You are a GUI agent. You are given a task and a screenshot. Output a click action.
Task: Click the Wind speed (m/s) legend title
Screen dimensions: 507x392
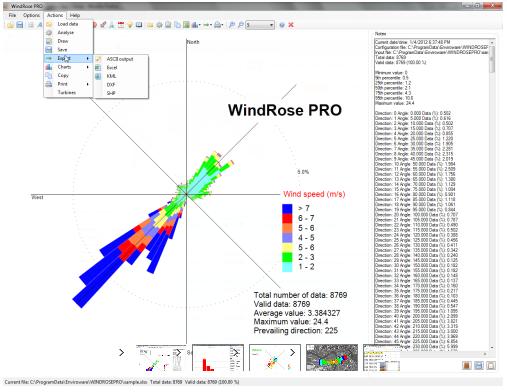click(x=314, y=194)
